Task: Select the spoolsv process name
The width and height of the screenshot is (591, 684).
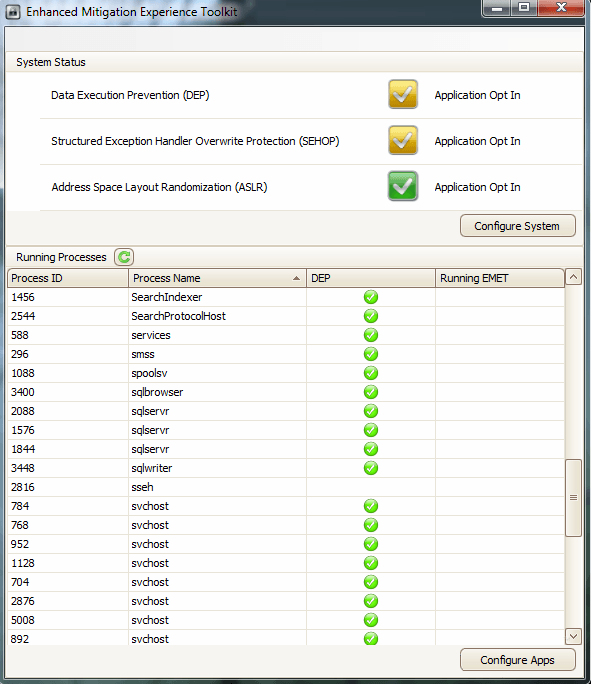Action: pyautogui.click(x=149, y=373)
